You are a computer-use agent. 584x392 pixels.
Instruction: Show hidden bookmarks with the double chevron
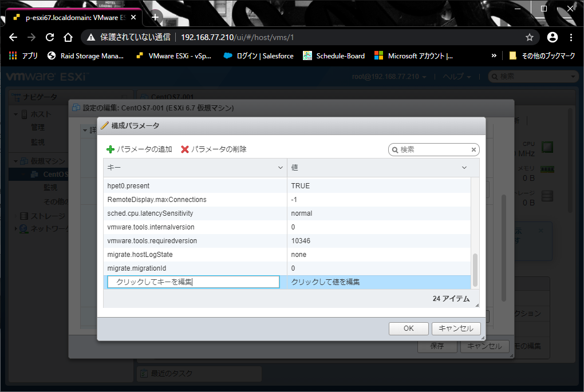click(494, 56)
